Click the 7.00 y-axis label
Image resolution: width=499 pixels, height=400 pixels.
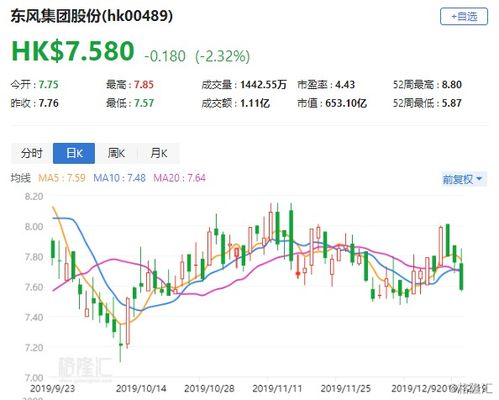(x=34, y=378)
